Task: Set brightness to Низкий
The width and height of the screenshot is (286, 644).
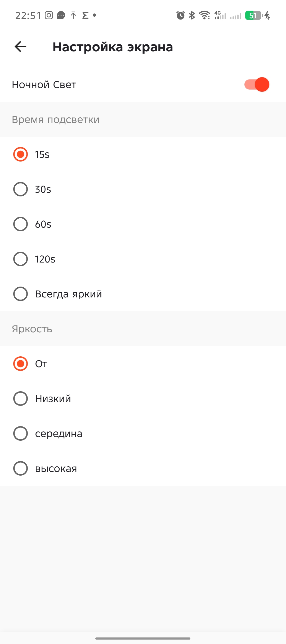Action: [x=20, y=399]
